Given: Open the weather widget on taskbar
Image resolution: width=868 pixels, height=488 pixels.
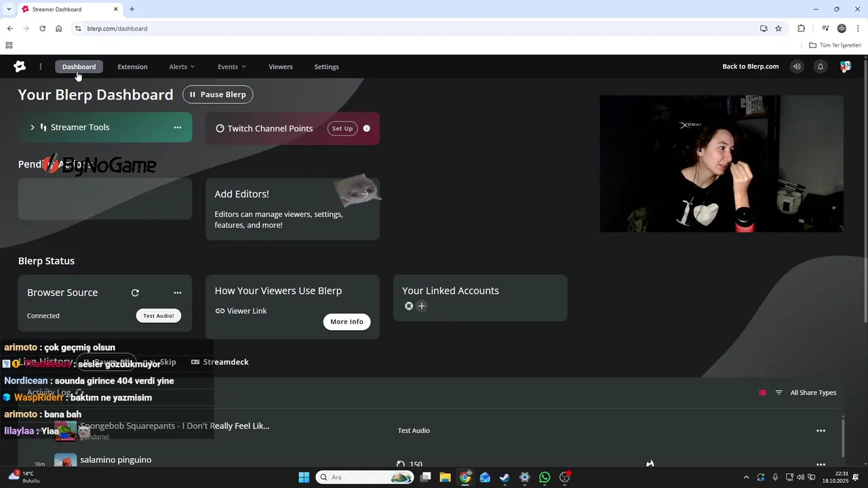Looking at the screenshot, I should [24, 477].
